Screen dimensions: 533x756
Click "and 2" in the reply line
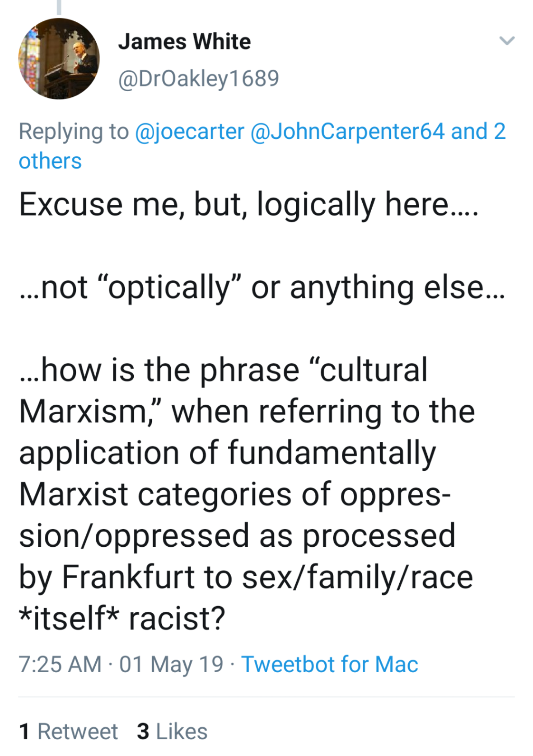point(478,131)
